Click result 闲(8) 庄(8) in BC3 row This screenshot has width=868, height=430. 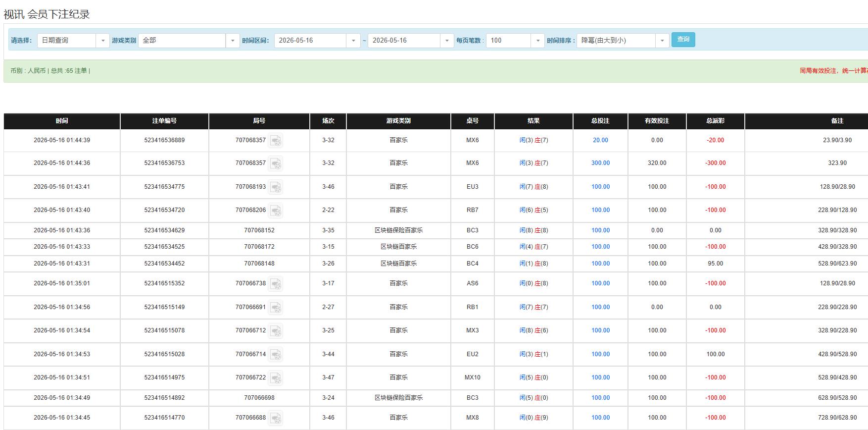533,230
